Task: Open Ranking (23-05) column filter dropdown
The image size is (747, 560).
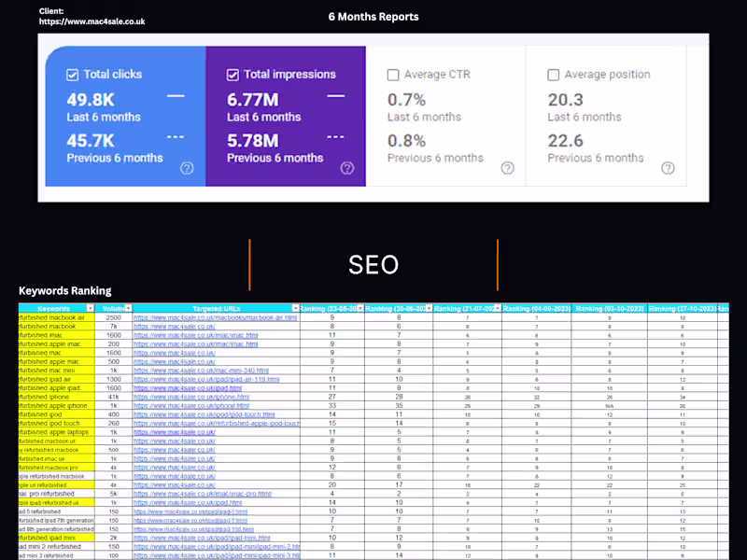Action: (360, 309)
